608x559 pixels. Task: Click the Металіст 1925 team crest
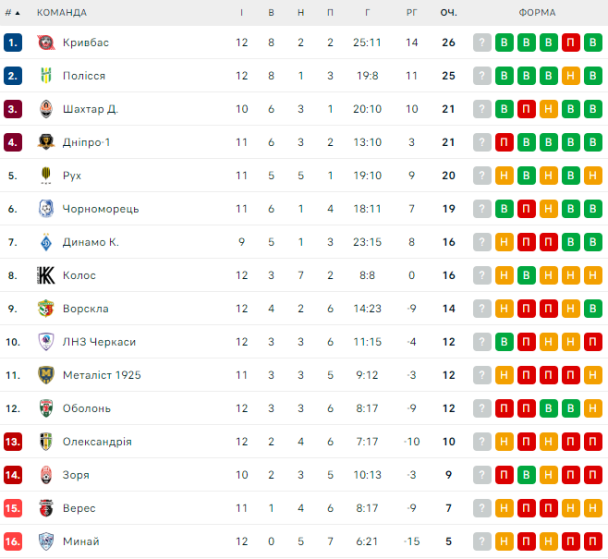[x=45, y=375]
